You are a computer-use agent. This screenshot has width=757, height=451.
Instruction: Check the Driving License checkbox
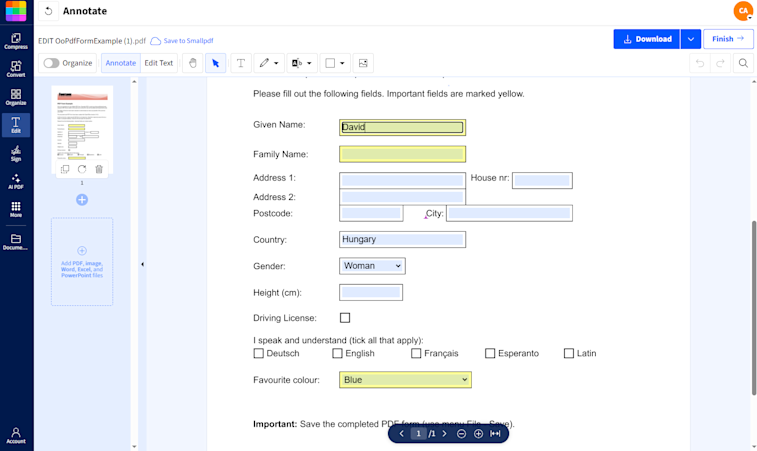345,318
